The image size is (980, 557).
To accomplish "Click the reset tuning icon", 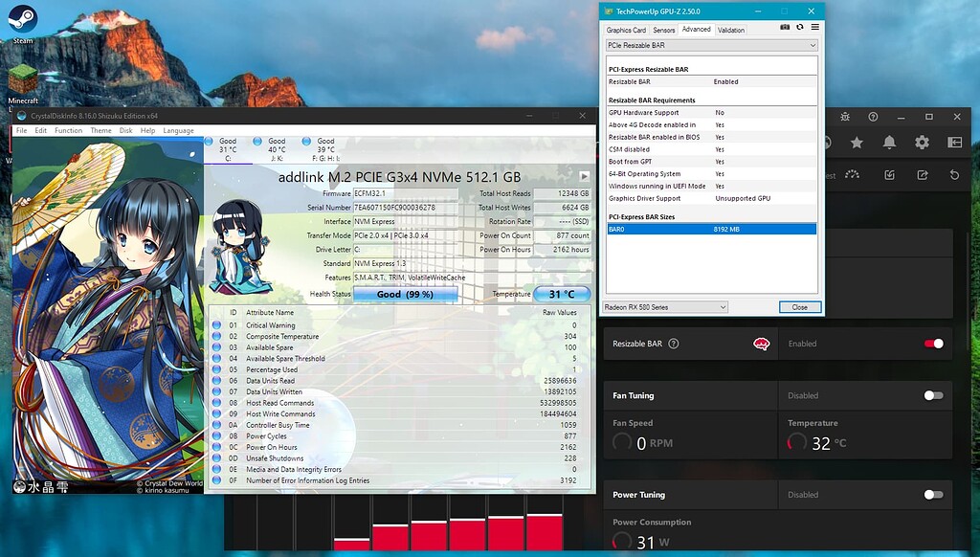I will (x=954, y=175).
